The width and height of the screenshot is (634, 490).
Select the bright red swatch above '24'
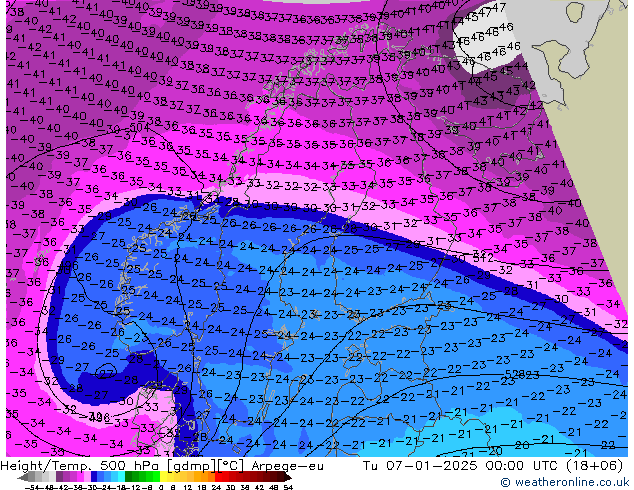point(218,477)
